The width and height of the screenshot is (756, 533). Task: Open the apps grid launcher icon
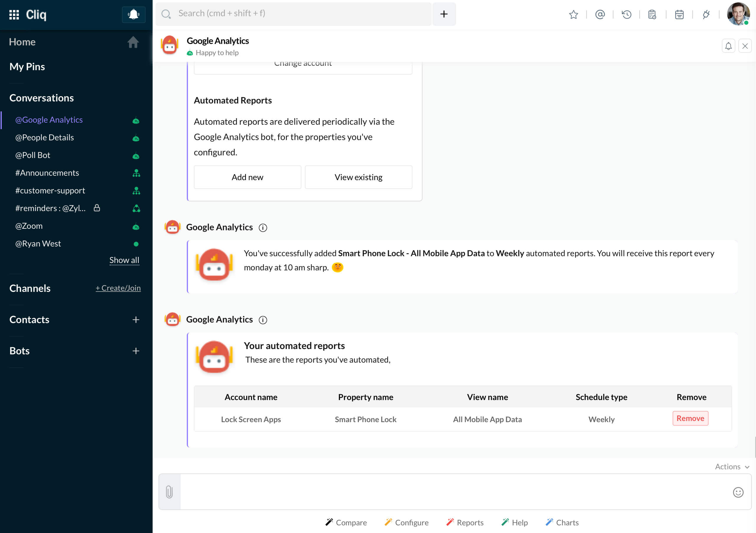click(14, 14)
